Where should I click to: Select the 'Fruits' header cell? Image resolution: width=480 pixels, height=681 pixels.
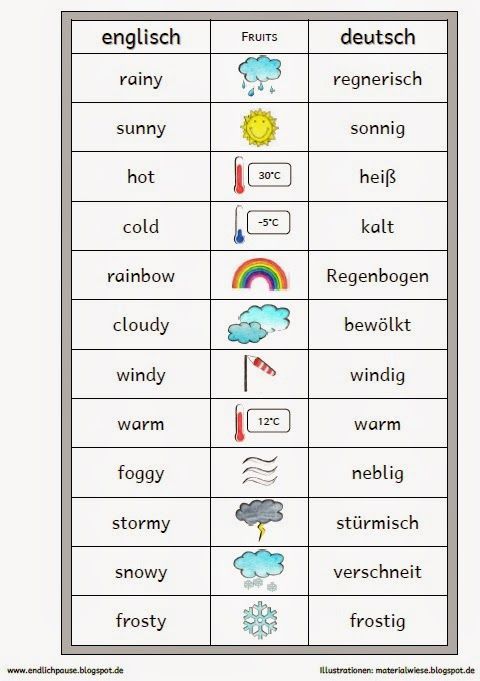pos(259,37)
